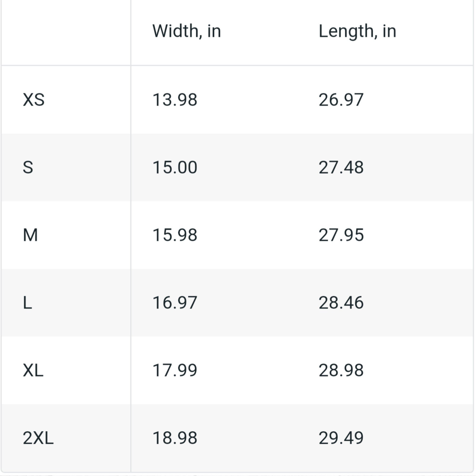The width and height of the screenshot is (476, 476).
Task: Click the XL width value 17.99
Action: pos(175,370)
